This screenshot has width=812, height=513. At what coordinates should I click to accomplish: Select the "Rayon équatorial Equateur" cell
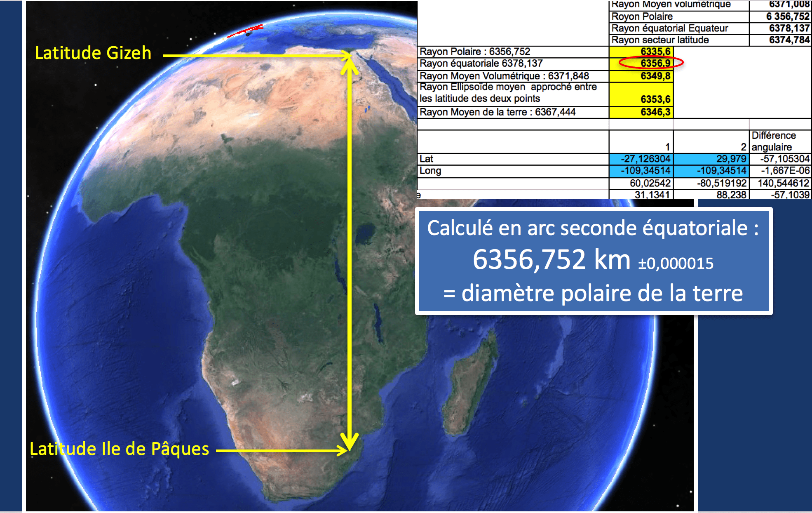(x=679, y=28)
